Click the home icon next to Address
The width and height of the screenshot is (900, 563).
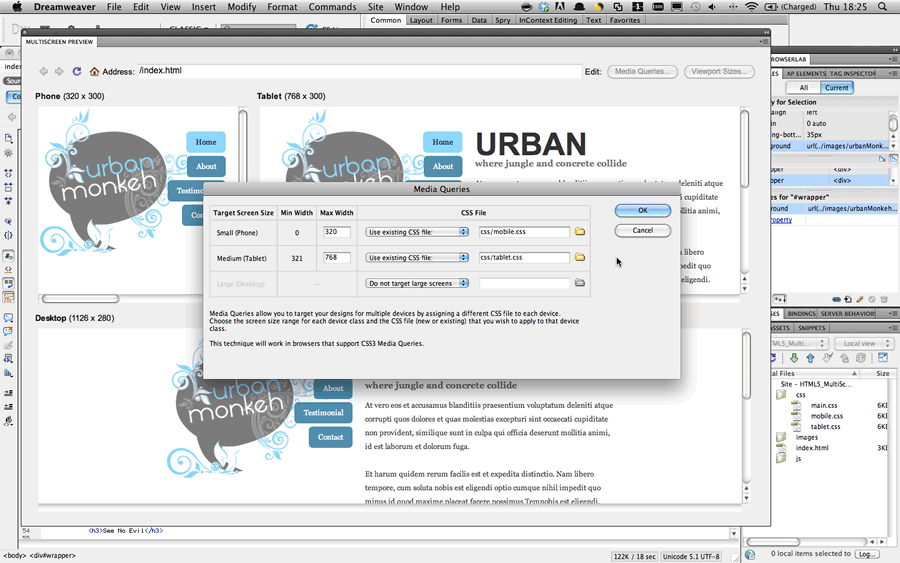94,71
